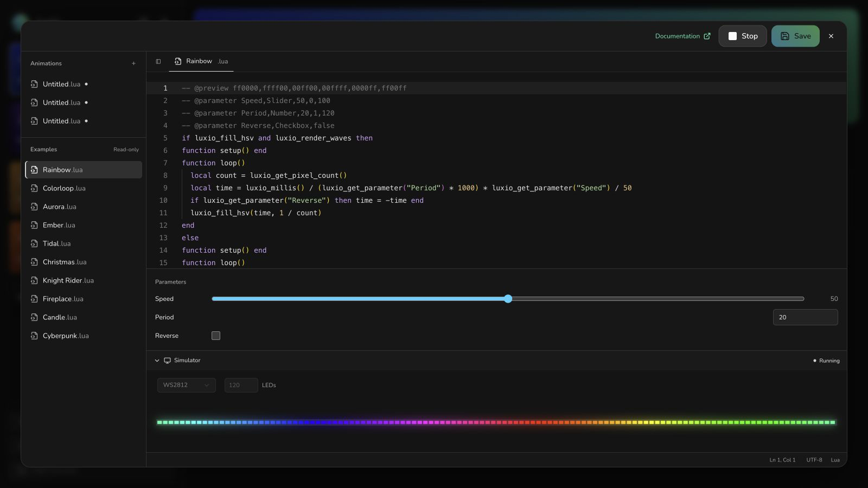The image size is (868, 488).
Task: Stop the running animation
Action: [x=743, y=36]
